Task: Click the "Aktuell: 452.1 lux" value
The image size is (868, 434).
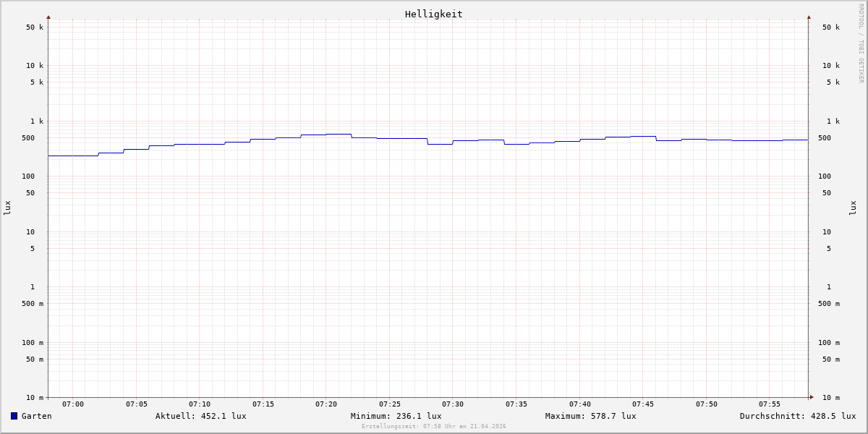Action: point(200,416)
